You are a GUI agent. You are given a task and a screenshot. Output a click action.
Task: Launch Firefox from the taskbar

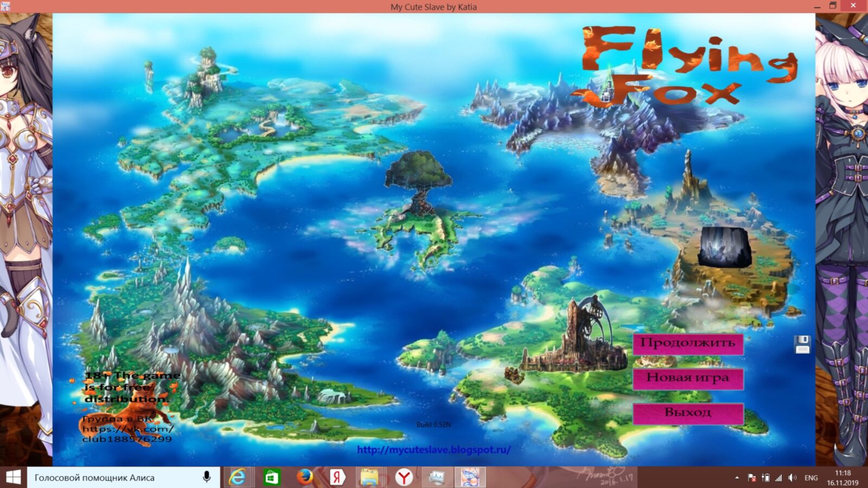click(x=304, y=478)
